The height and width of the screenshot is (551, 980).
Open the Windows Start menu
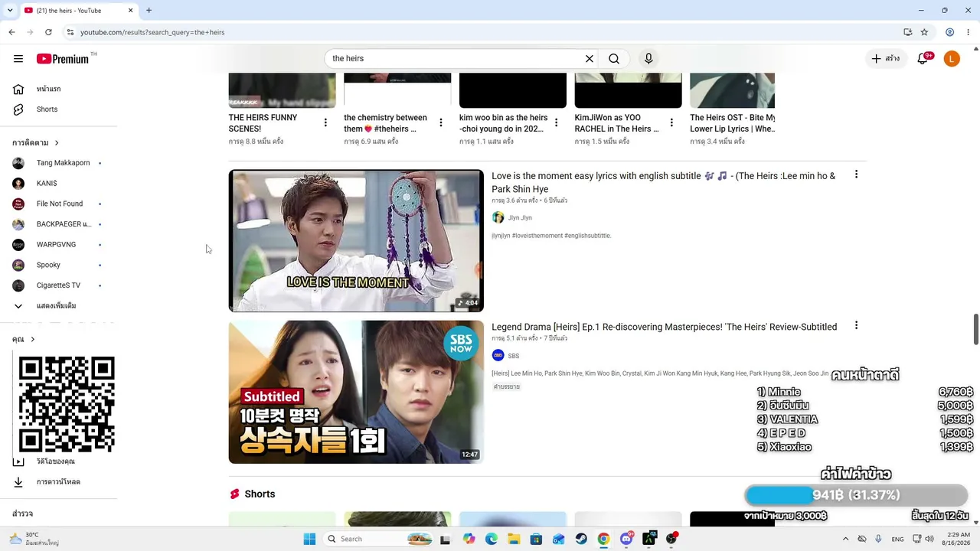309,539
